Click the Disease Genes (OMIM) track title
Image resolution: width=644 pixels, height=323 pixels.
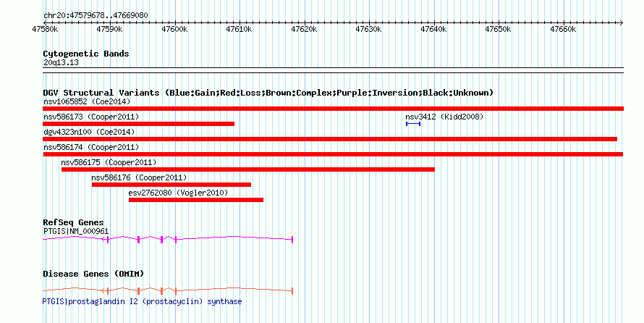coord(93,274)
